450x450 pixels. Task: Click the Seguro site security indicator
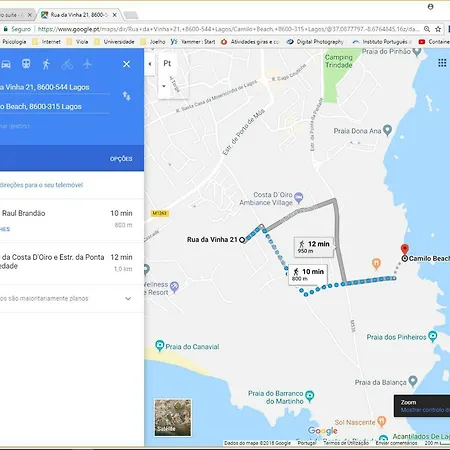pos(17,29)
